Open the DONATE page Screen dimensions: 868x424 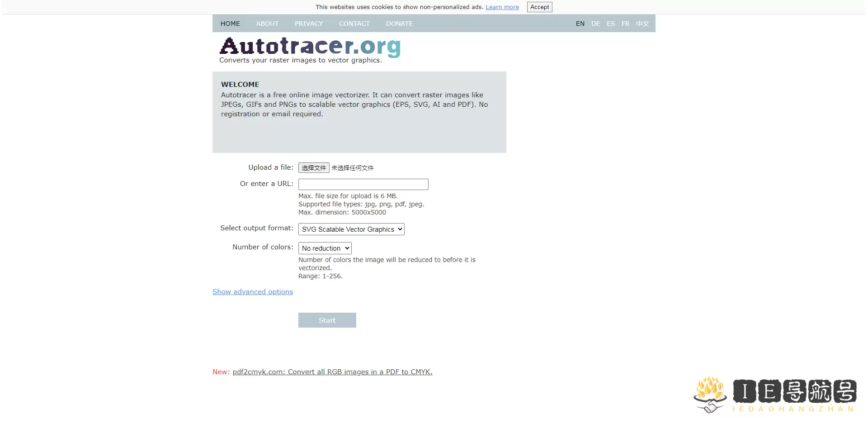[399, 23]
